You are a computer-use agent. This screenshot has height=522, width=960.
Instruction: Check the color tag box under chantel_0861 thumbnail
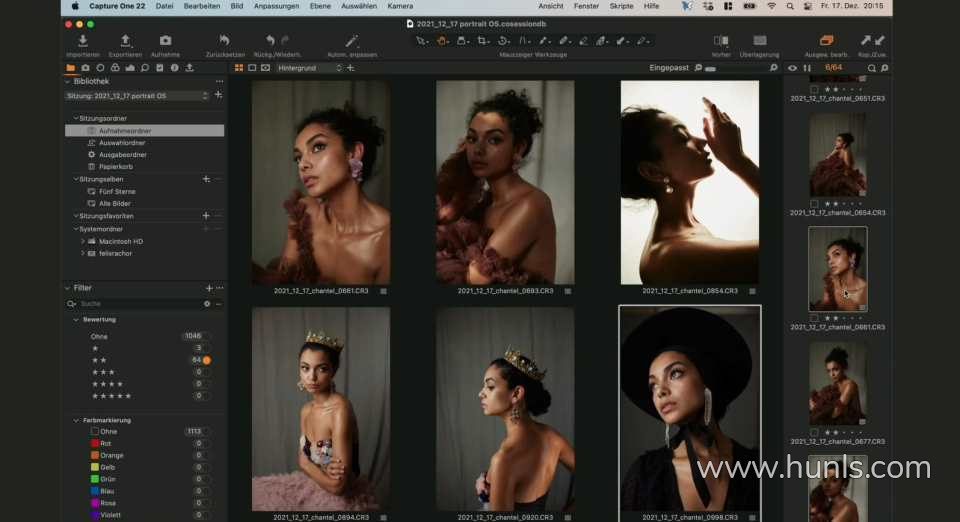point(814,318)
